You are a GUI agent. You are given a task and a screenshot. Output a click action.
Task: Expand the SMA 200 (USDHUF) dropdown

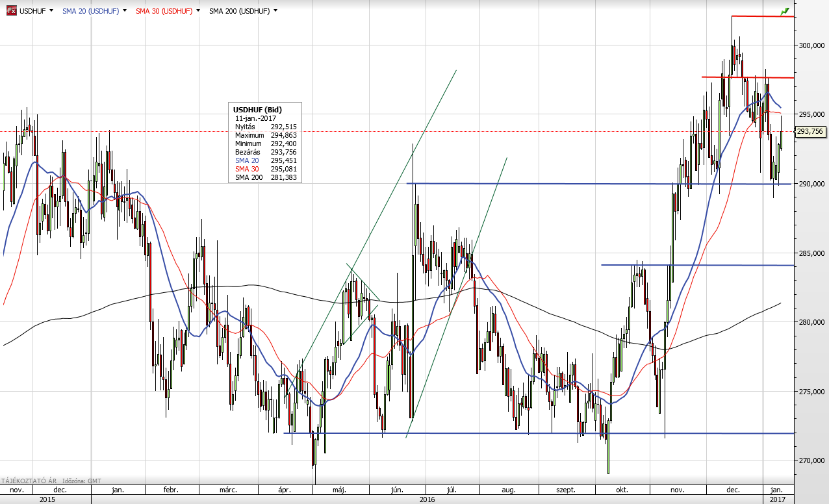coord(275,11)
